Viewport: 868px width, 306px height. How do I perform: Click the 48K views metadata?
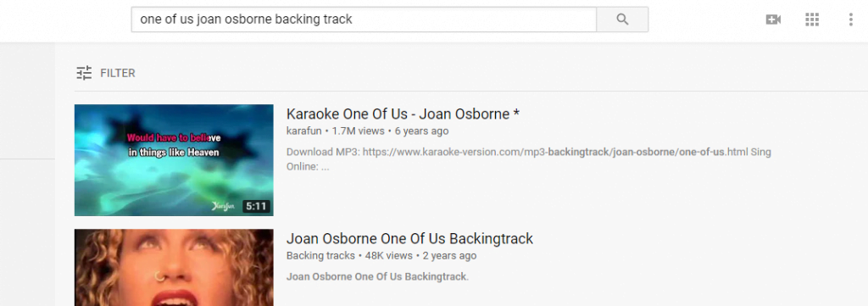(x=388, y=256)
